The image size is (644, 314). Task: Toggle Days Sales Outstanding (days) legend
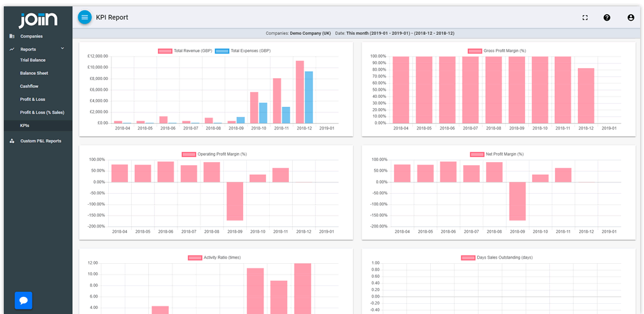click(x=497, y=258)
